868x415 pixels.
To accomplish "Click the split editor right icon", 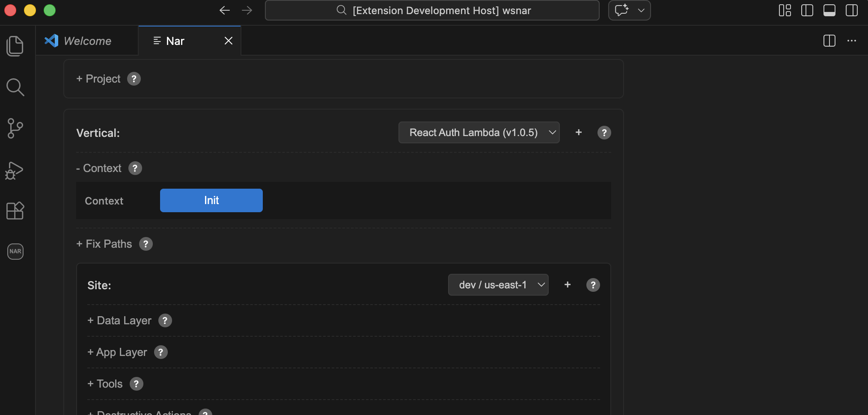I will [829, 41].
